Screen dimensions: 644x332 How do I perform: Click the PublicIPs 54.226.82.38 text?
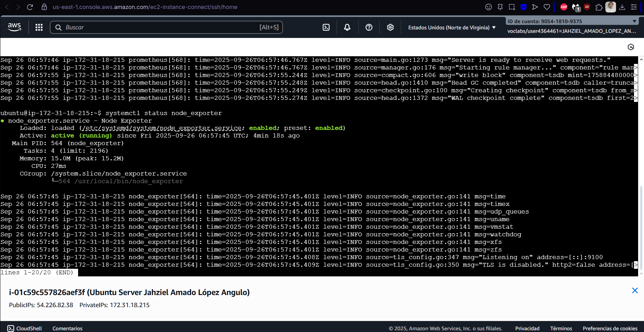point(41,305)
